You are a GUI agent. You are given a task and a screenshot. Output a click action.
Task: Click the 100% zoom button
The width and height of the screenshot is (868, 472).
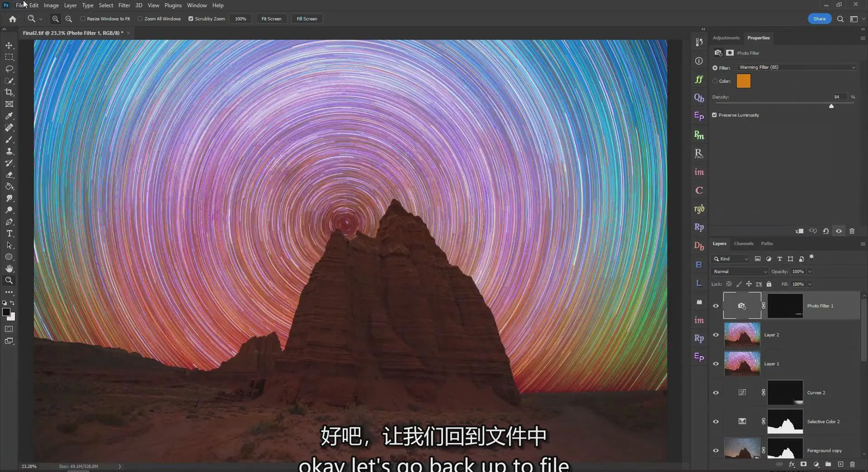tap(241, 19)
